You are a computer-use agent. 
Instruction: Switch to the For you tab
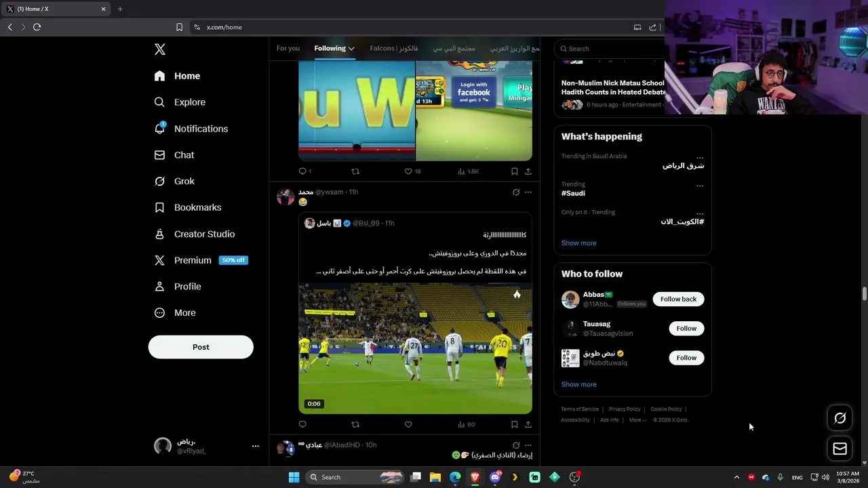288,49
